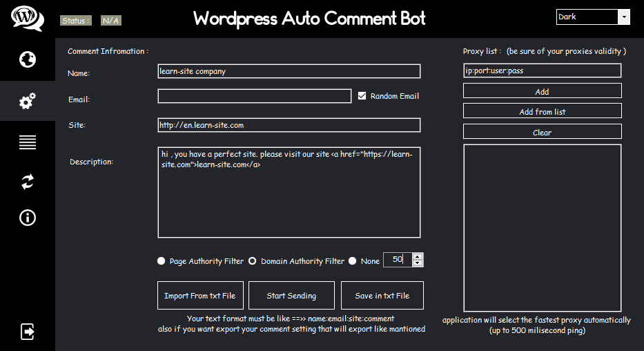The image size is (644, 351).
Task: Click the refresh arrows sidebar icon
Action: 28,182
